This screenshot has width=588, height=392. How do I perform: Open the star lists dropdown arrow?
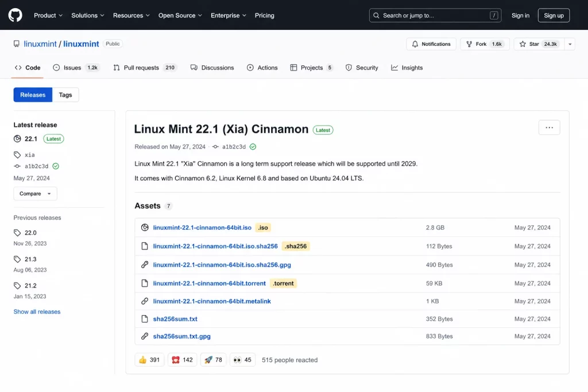pyautogui.click(x=570, y=44)
